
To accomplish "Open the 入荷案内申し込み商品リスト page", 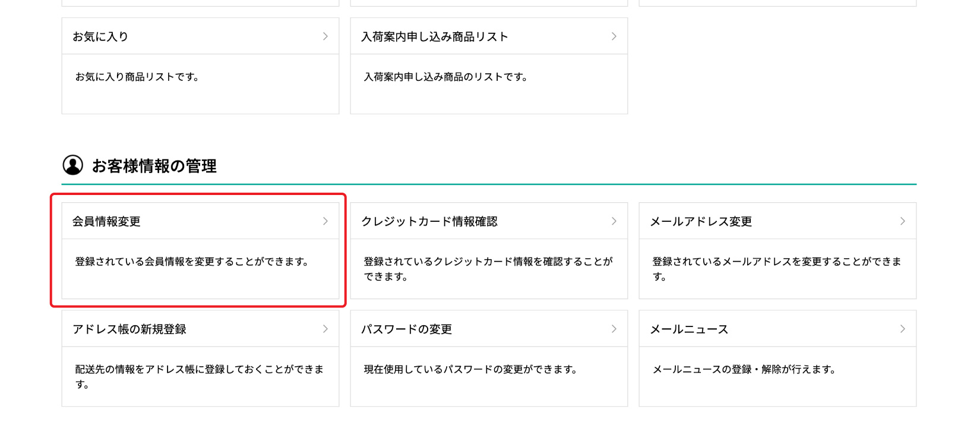I will tap(434, 36).
